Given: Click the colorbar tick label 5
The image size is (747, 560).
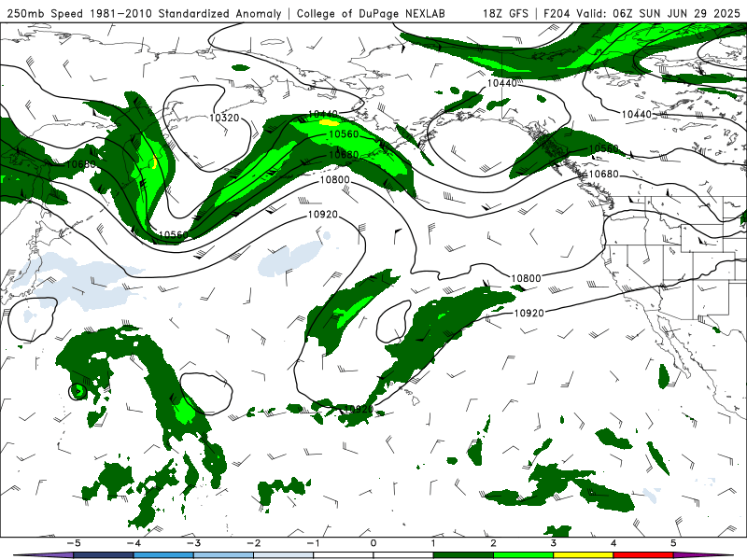Looking at the screenshot, I should pos(673,543).
